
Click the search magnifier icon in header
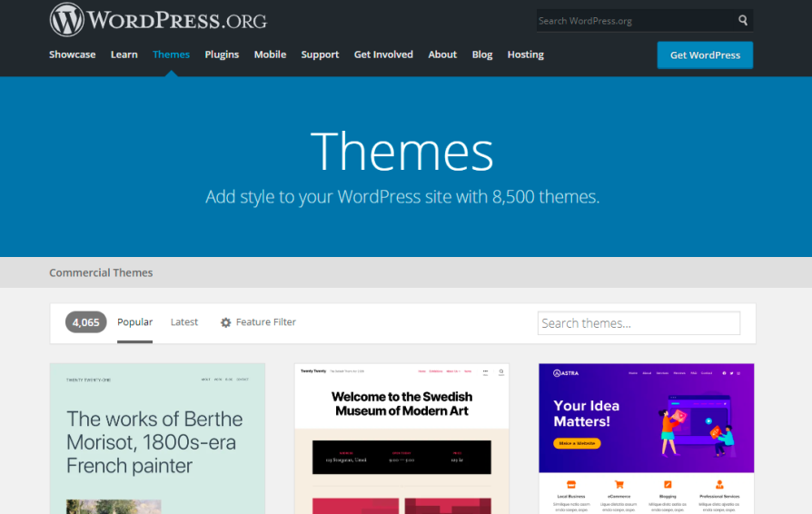point(743,21)
